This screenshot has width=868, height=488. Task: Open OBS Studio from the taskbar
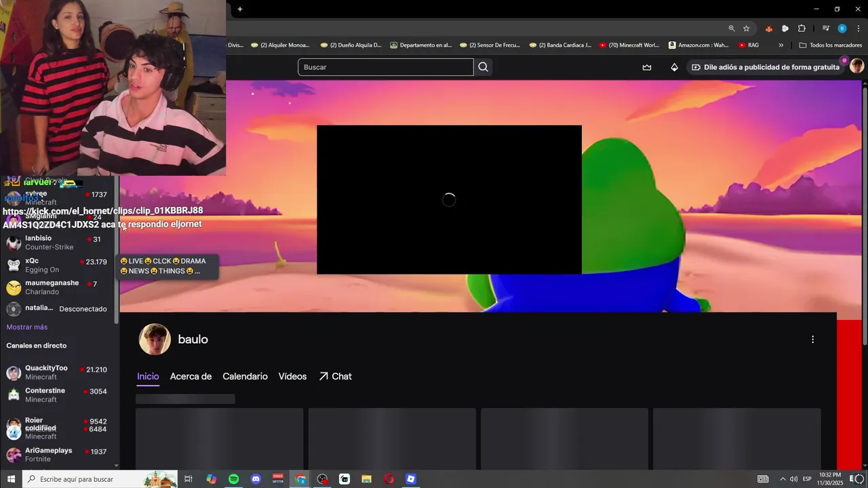point(323,479)
